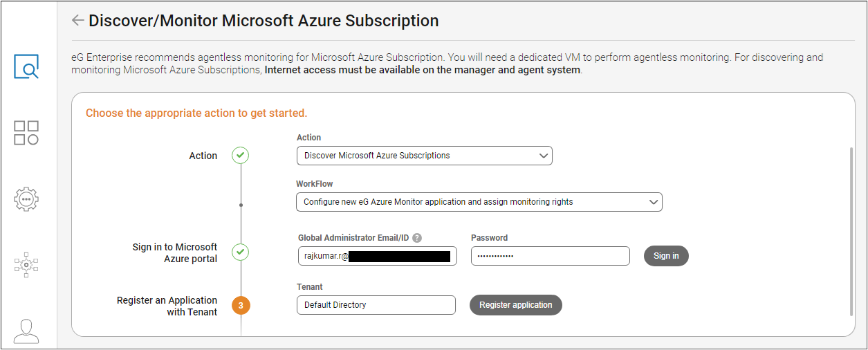Image resolution: width=868 pixels, height=350 pixels.
Task: Expand the Action dropdown
Action: [x=425, y=156]
